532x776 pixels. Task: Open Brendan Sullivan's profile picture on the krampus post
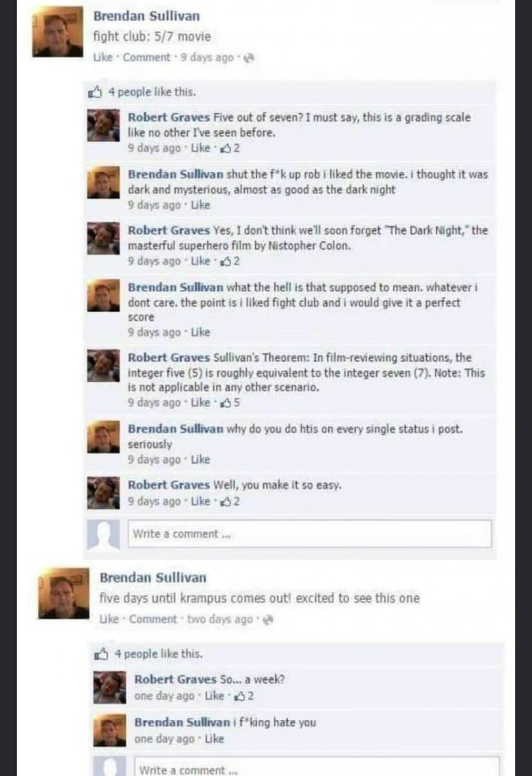63,594
